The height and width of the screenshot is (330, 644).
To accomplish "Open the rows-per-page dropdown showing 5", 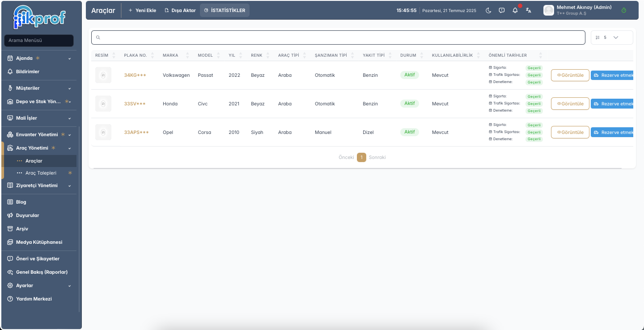I will point(612,38).
